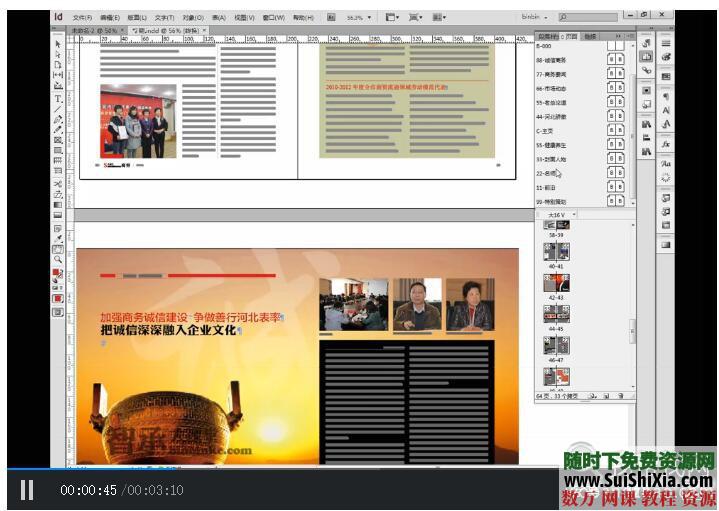Toggle the screen view mode button in toolbox

58,312
